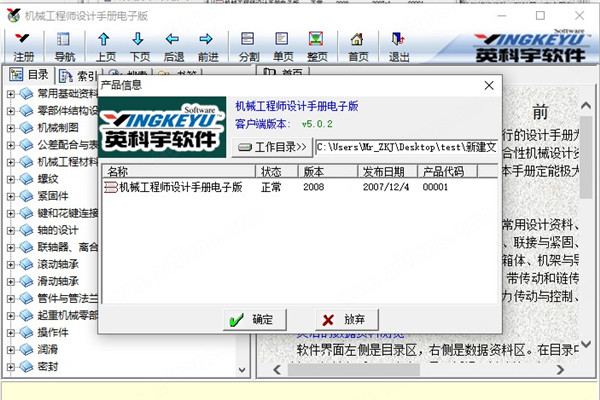Viewport: 600px width, 400px height.
Task: Open the 导航 navigation tool
Action: coord(64,46)
